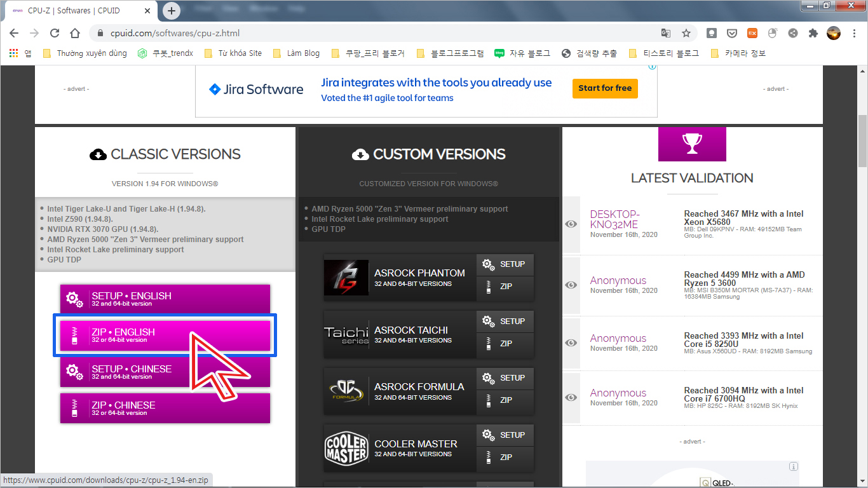View site information via the padlock icon
Viewport: 868px width, 488px height.
point(100,33)
